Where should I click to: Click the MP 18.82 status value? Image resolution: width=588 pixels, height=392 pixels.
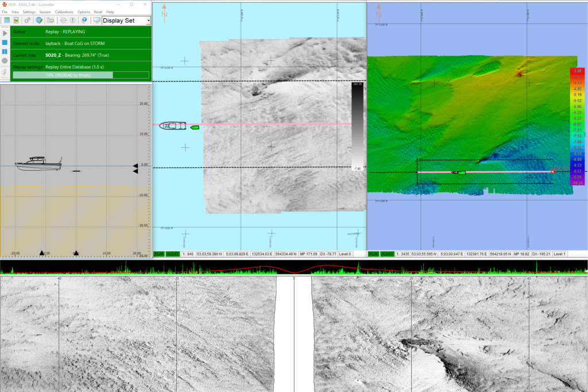click(x=521, y=254)
